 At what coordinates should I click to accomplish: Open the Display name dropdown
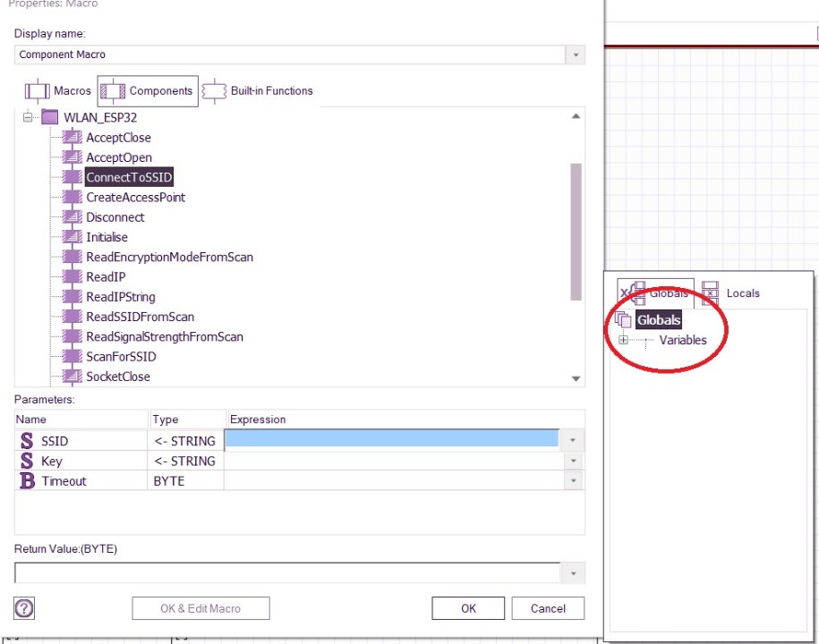click(575, 55)
